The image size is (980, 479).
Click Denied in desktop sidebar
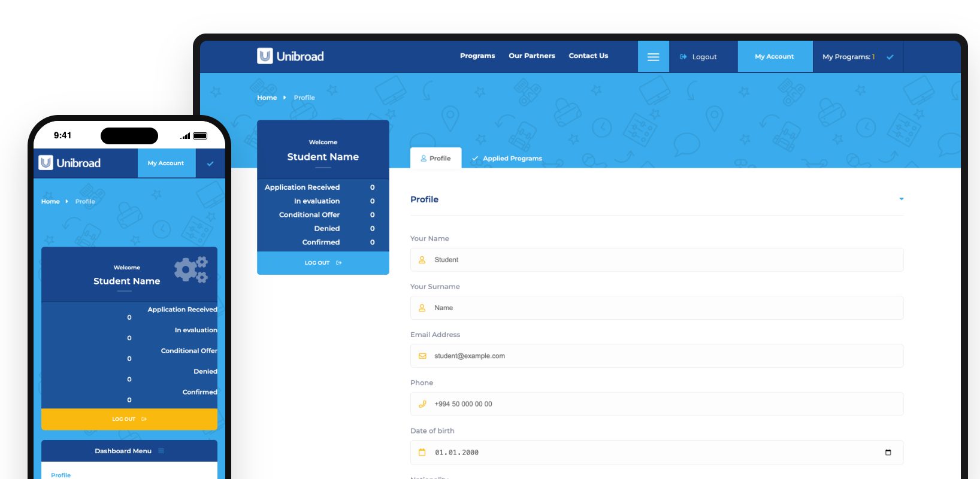[327, 229]
